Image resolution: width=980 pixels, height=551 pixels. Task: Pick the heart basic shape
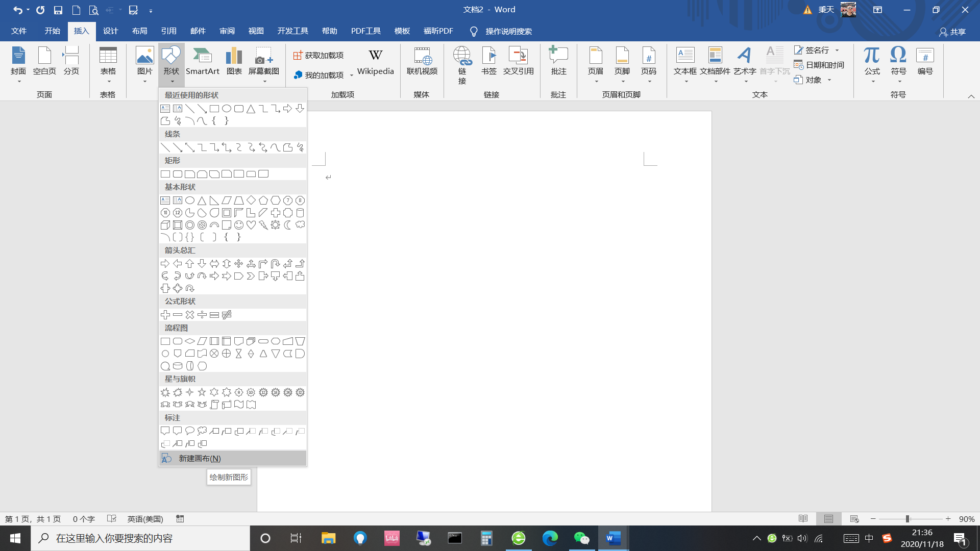coord(251,225)
